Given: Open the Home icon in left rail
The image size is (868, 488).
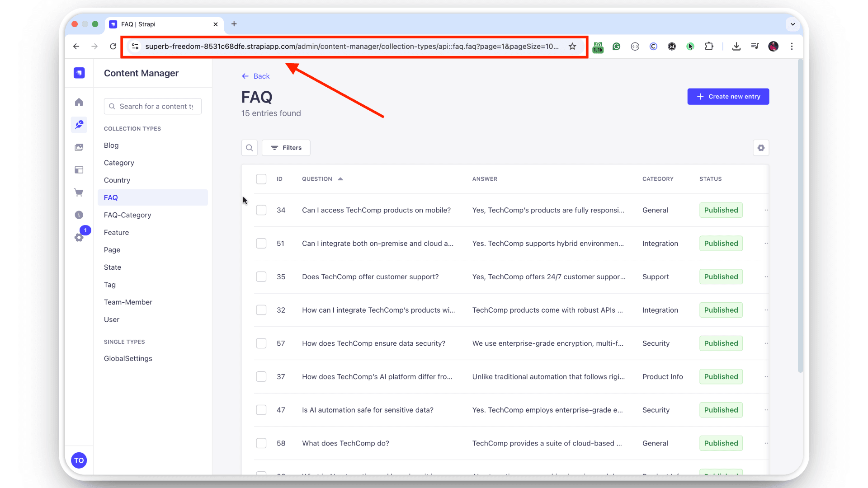Looking at the screenshot, I should (x=79, y=102).
